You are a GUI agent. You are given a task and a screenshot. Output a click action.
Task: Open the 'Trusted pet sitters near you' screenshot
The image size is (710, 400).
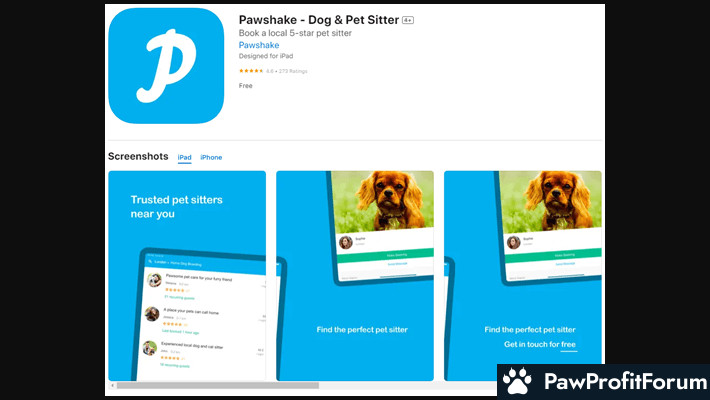tap(187, 275)
